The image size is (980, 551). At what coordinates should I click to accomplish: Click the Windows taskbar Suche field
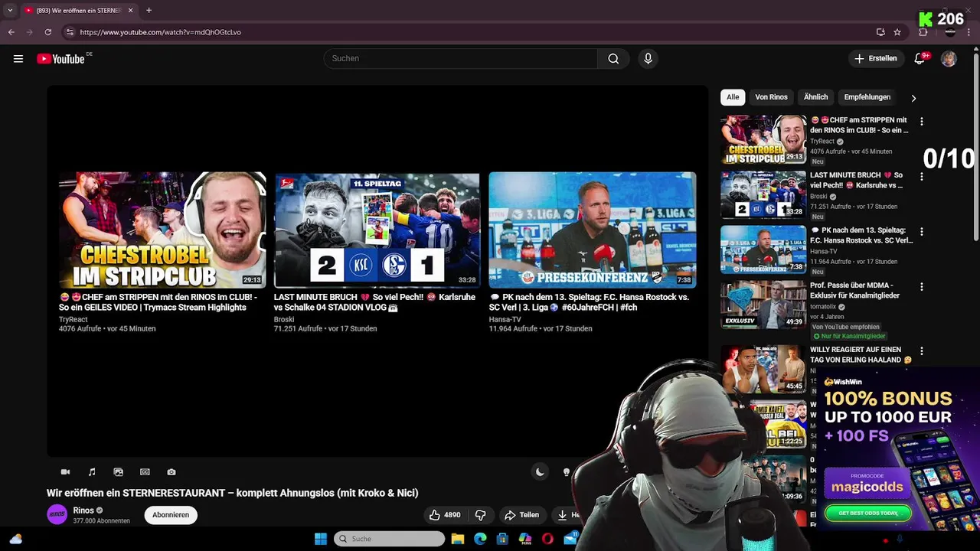click(x=389, y=539)
